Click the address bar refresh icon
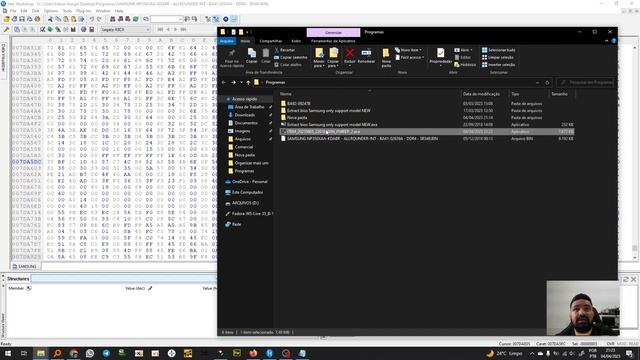 pos(547,82)
